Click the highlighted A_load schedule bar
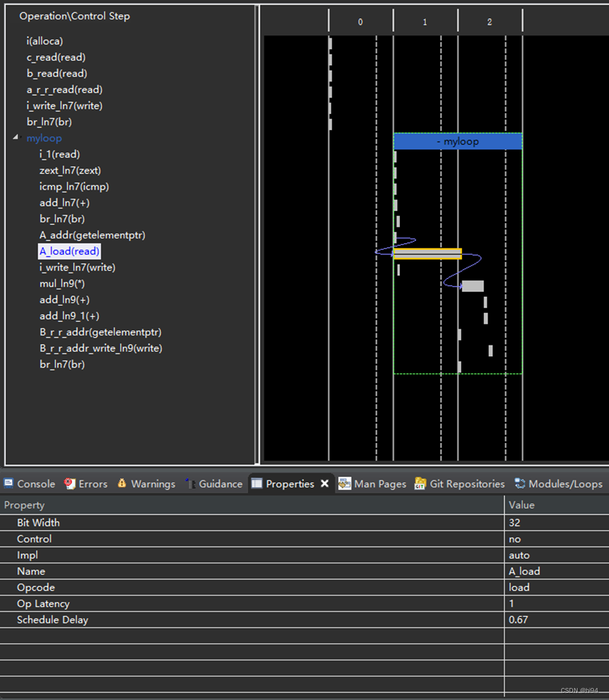Image resolution: width=609 pixels, height=700 pixels. pos(428,254)
